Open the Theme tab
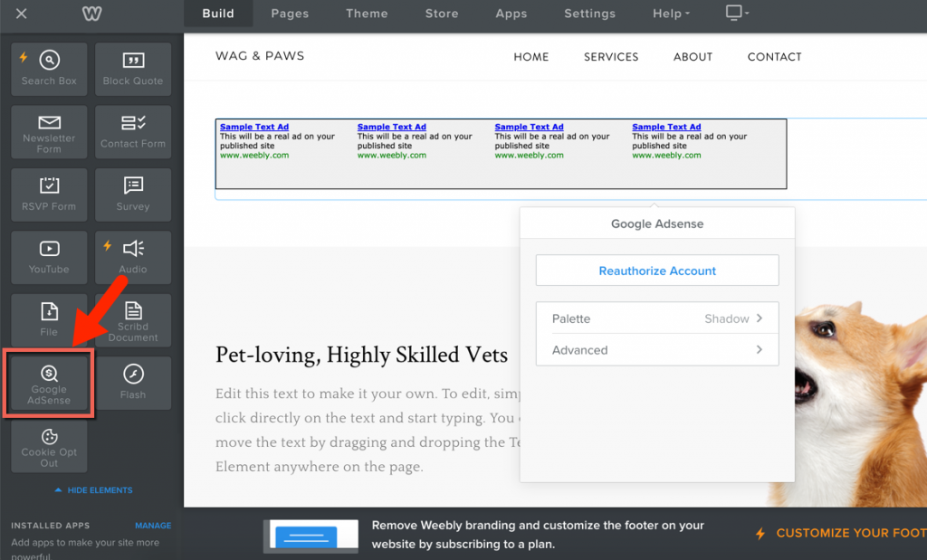This screenshot has width=927, height=560. point(367,14)
